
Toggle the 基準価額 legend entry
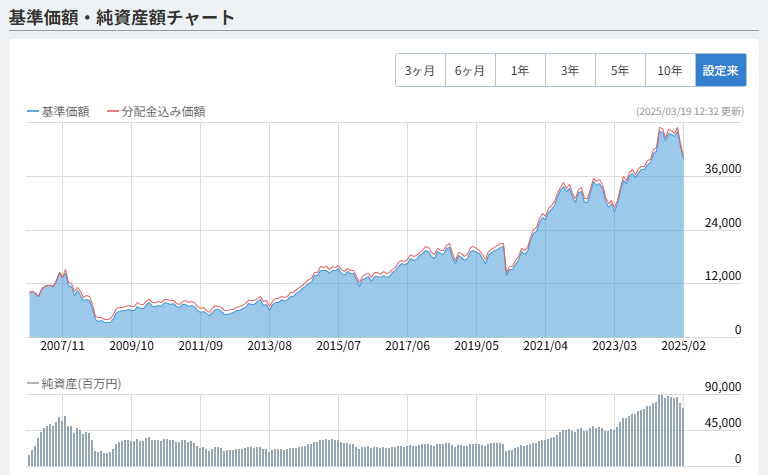[x=58, y=112]
